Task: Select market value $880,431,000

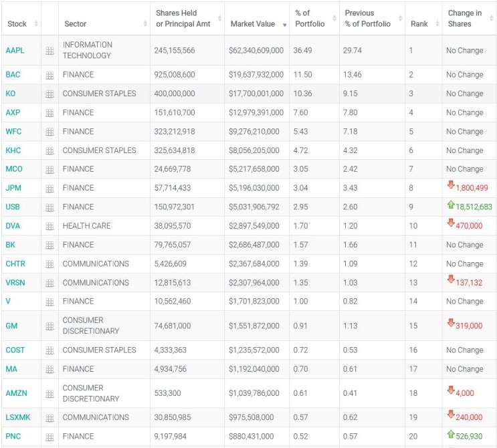Action: [x=252, y=436]
